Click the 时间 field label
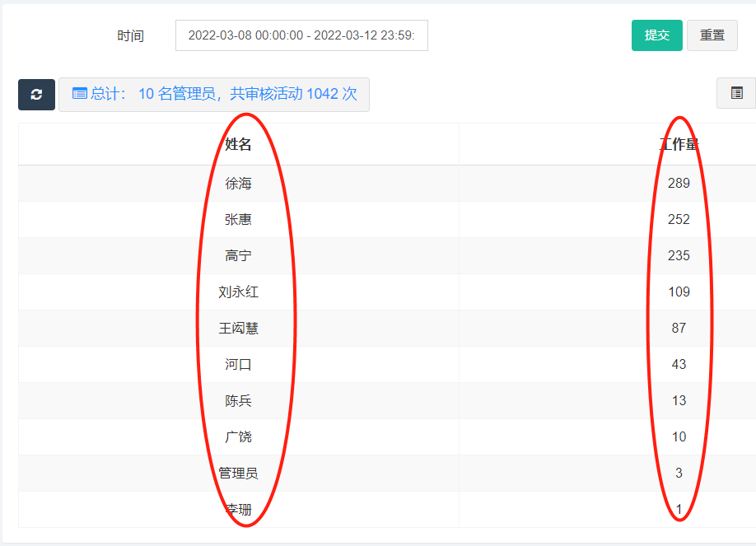Screen dimensions: 756x546 (x=130, y=35)
